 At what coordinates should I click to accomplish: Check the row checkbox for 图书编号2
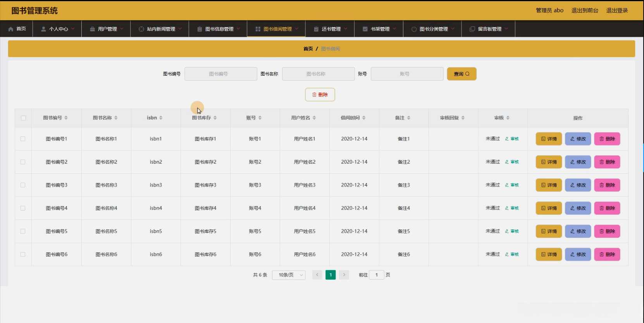coord(23,162)
